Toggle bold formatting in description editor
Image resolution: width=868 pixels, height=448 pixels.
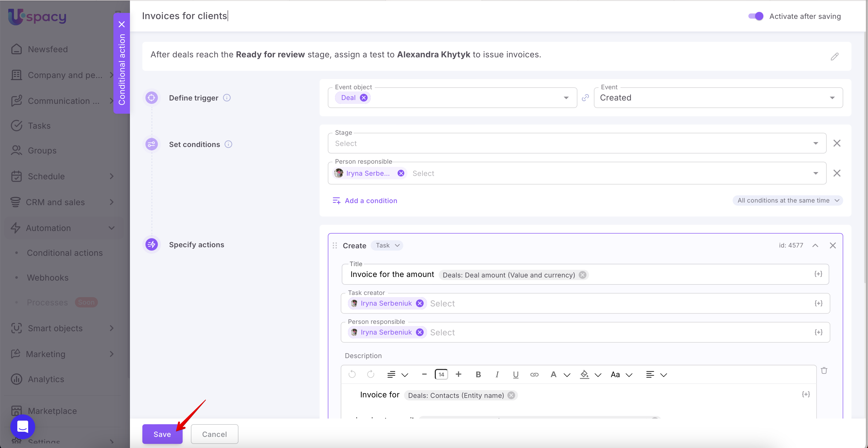[x=478, y=375]
